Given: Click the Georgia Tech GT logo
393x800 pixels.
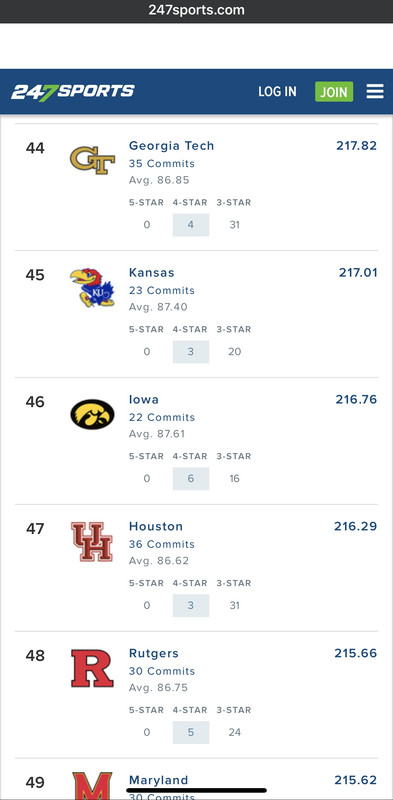Looking at the screenshot, I should tap(92, 160).
